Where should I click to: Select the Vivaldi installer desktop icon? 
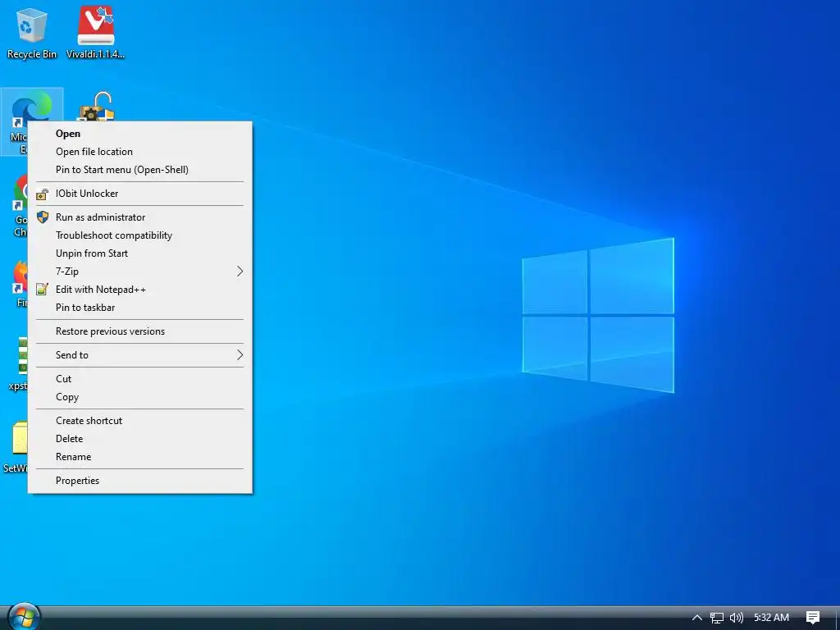pos(95,33)
